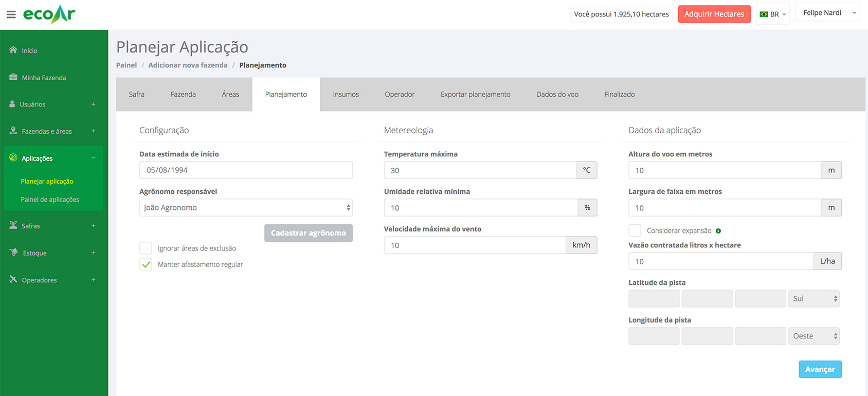Open the Sul latitude direction dropdown
This screenshot has height=396, width=868.
point(813,299)
